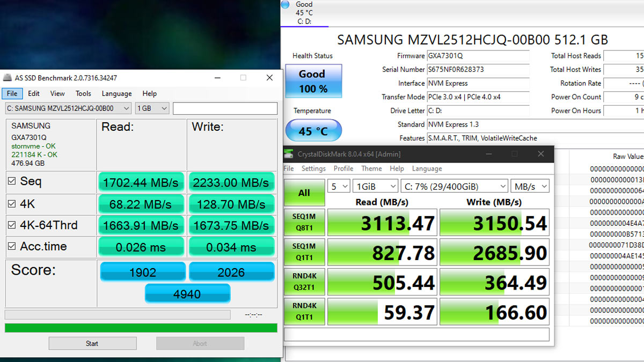The width and height of the screenshot is (644, 362).
Task: Open the File menu in AS SSD Benchmark
Action: point(12,93)
